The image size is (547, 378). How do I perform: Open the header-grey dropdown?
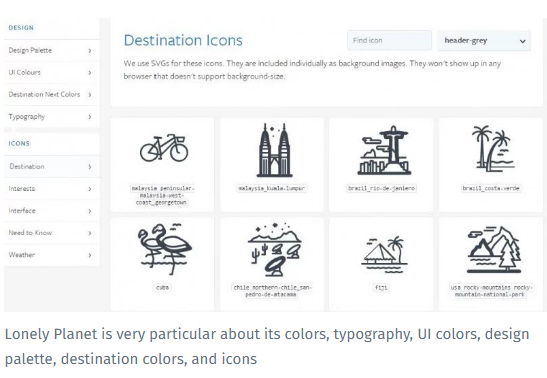point(484,41)
